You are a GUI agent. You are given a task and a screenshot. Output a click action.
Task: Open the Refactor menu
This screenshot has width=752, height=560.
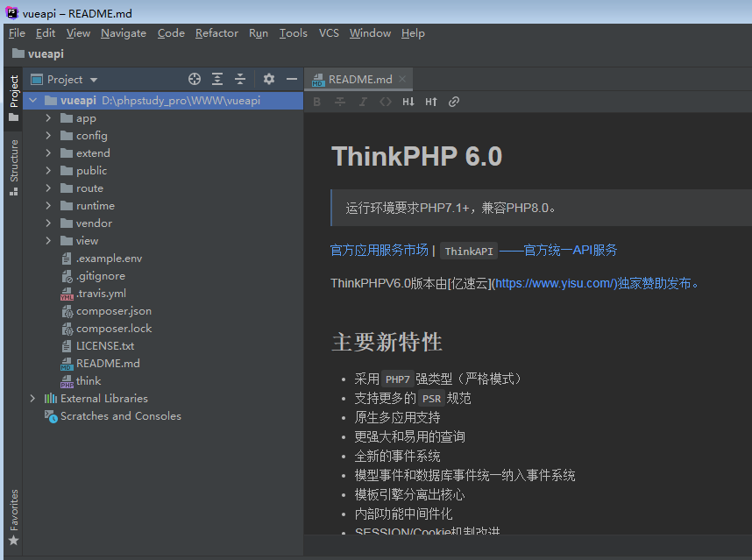tap(216, 32)
